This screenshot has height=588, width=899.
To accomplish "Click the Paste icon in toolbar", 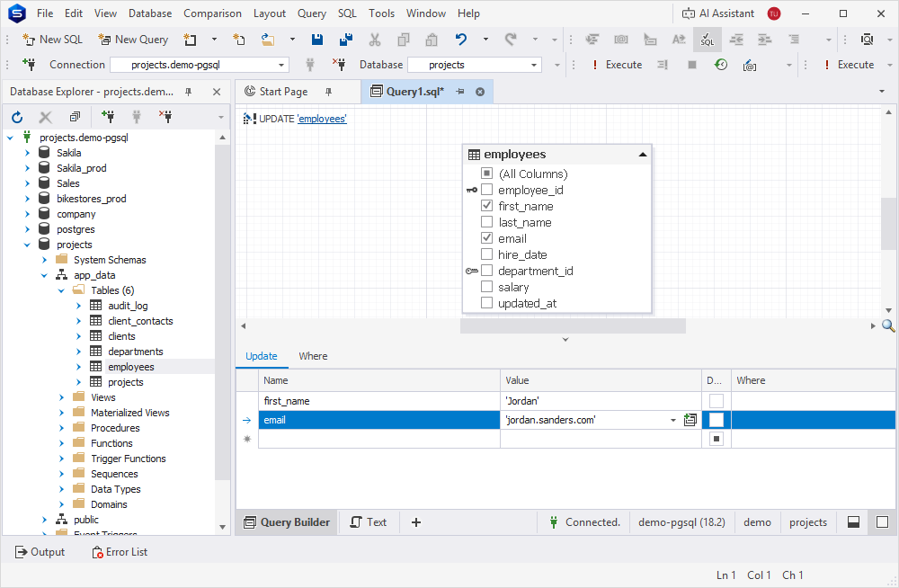I will (432, 40).
